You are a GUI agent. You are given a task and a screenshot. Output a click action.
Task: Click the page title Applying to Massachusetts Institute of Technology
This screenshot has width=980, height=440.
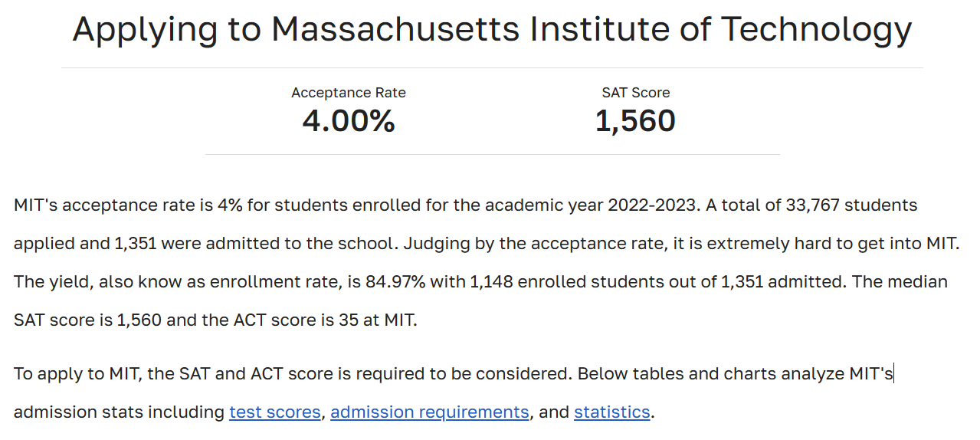tap(492, 29)
